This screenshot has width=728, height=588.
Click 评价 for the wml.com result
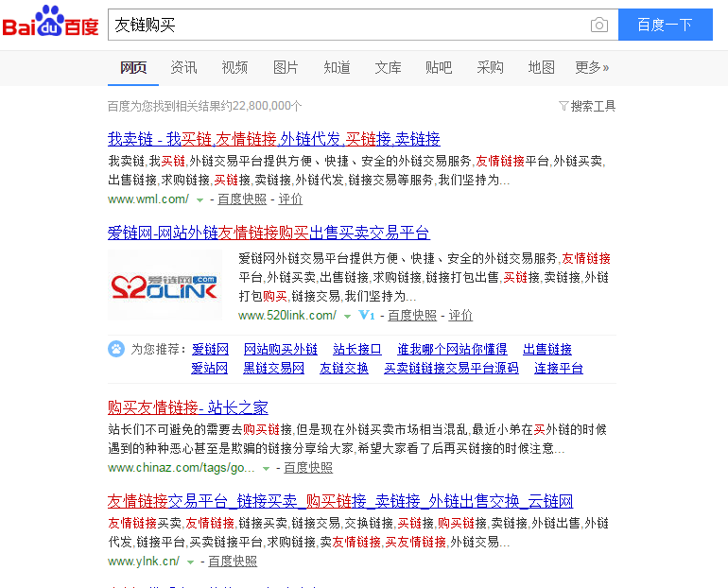pyautogui.click(x=290, y=199)
